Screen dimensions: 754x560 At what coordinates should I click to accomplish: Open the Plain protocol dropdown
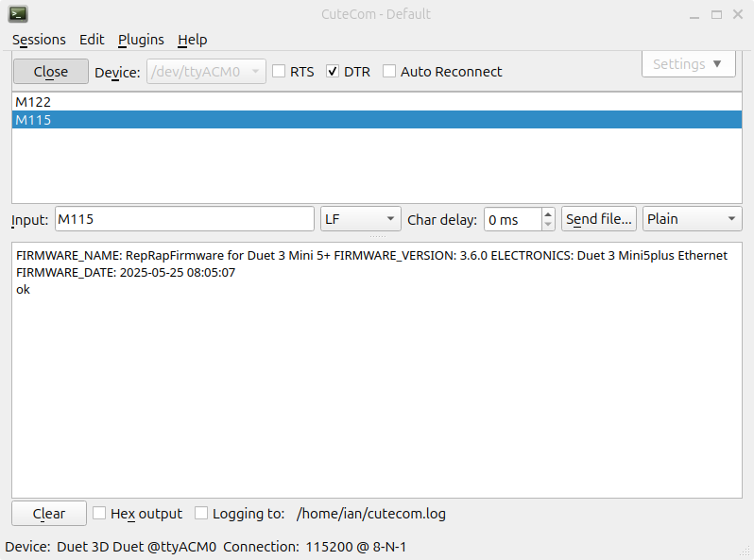coord(693,219)
